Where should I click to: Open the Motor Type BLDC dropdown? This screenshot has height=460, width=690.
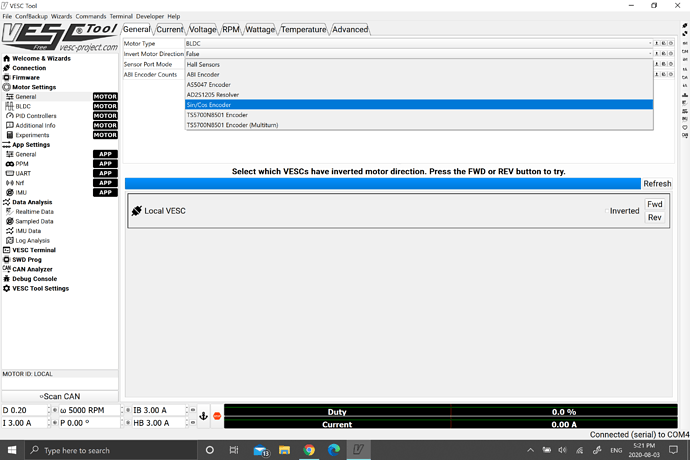coord(416,44)
